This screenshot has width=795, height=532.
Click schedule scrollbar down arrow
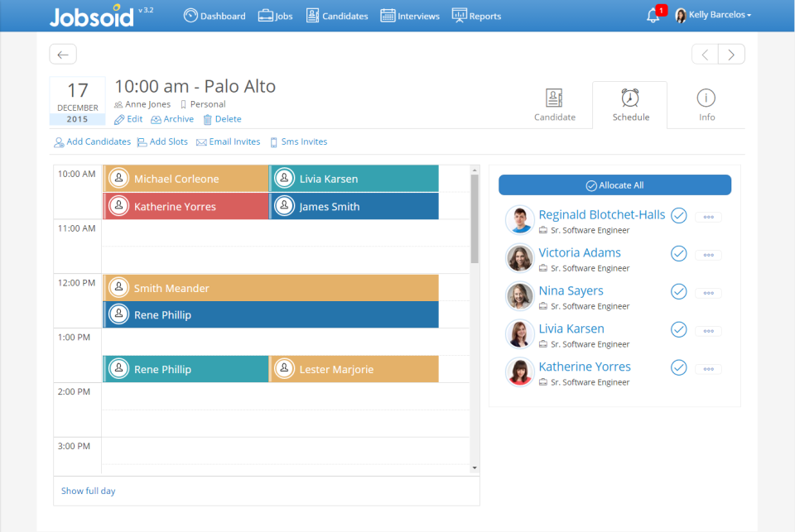[475, 467]
